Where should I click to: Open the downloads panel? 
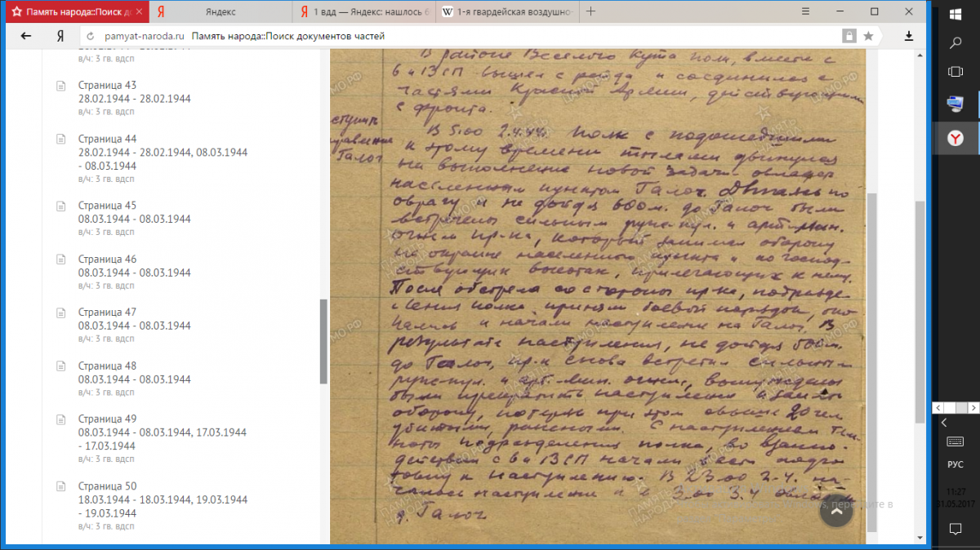(x=909, y=36)
